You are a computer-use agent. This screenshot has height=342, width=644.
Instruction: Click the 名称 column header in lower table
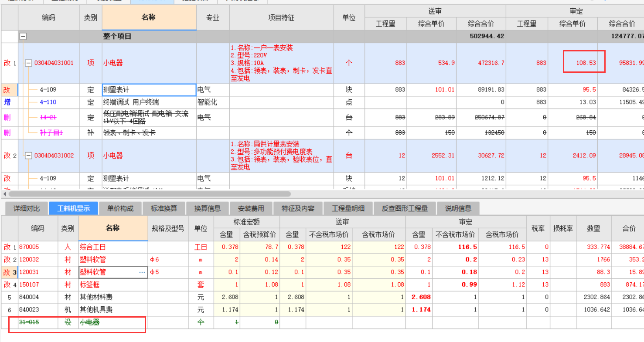click(113, 228)
